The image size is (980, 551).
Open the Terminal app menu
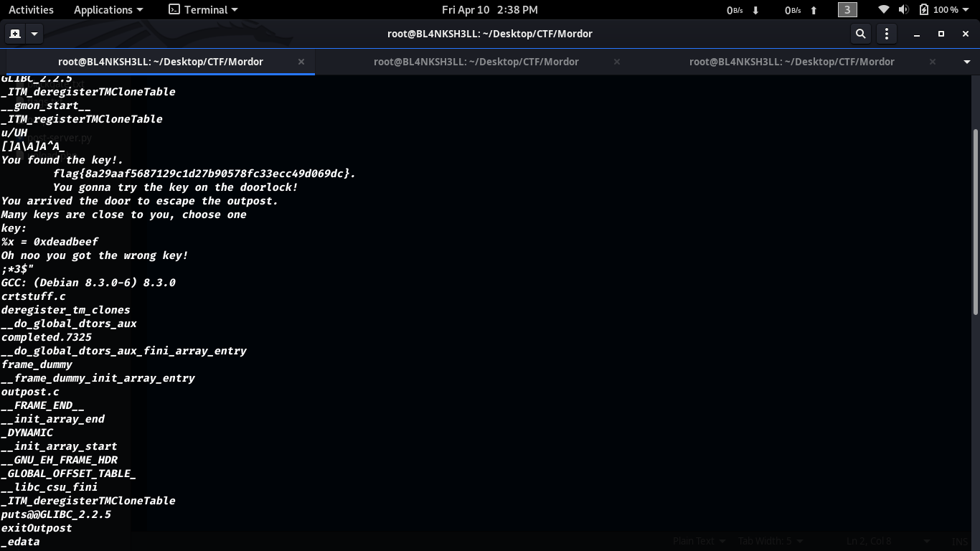coord(203,10)
